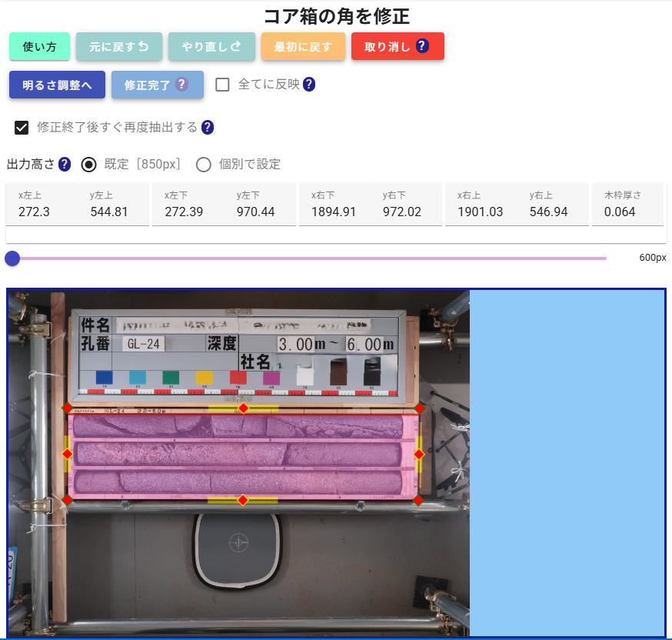Open help icon beside 修正終了後すぐ再度抽出する
This screenshot has height=640, width=672.
point(208,128)
